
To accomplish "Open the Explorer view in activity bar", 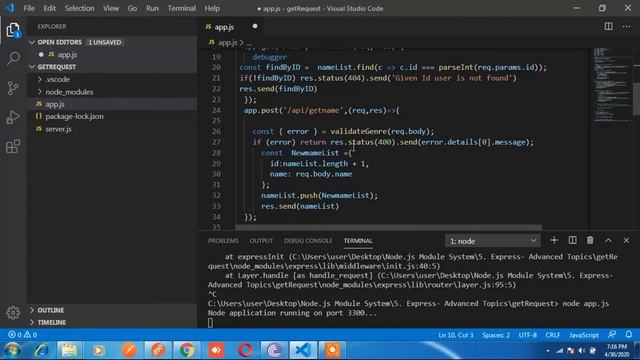I will tap(13, 30).
